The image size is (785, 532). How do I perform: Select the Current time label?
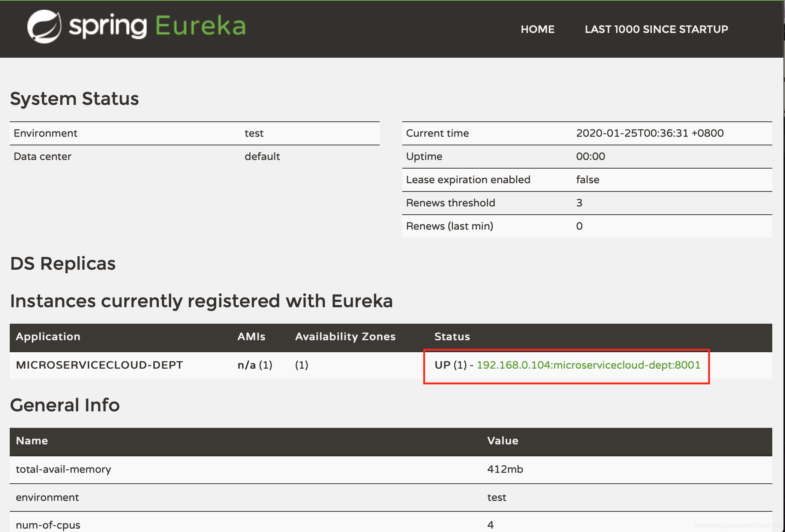(437, 133)
